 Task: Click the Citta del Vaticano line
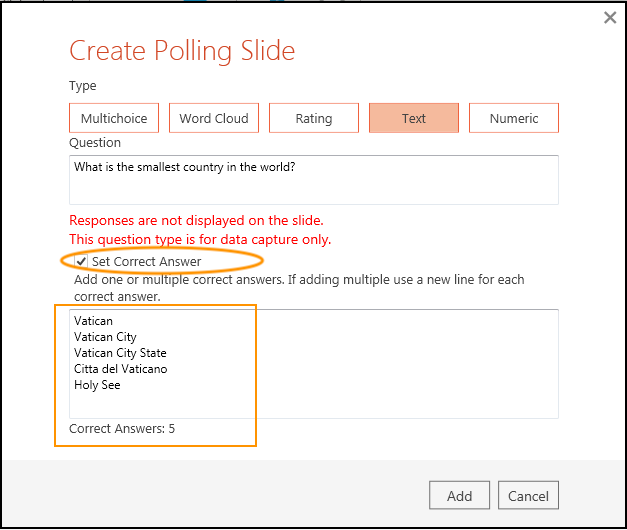pyautogui.click(x=120, y=369)
